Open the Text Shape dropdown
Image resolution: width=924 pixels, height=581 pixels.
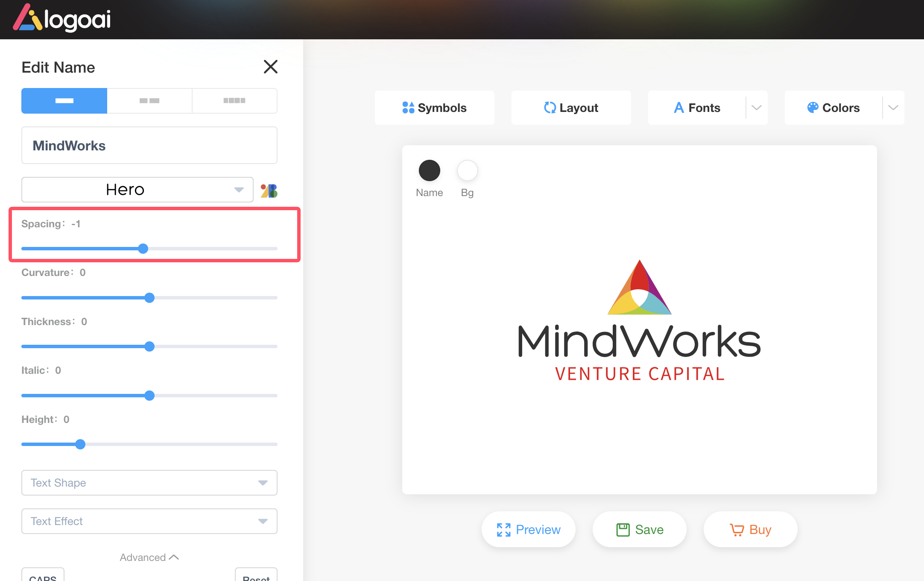coord(149,483)
